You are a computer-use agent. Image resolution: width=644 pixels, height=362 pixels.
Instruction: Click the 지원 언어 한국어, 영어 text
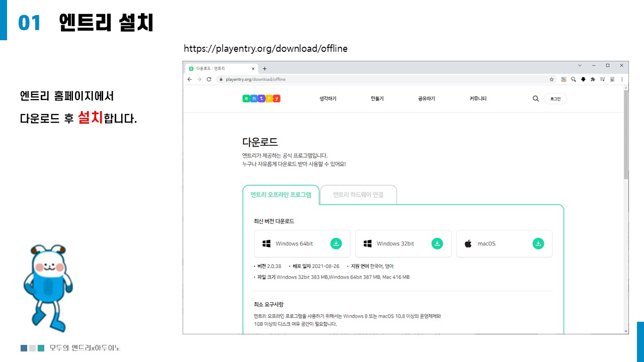(372, 266)
